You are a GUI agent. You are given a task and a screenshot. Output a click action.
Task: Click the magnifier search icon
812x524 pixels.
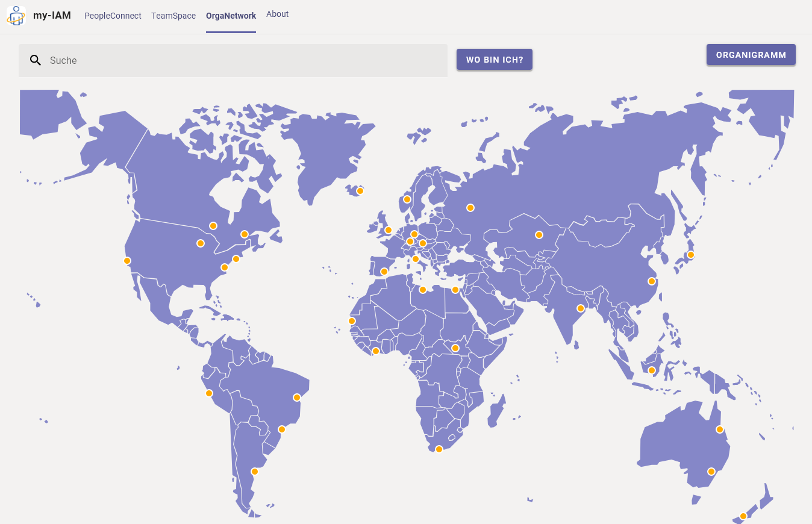coord(36,60)
